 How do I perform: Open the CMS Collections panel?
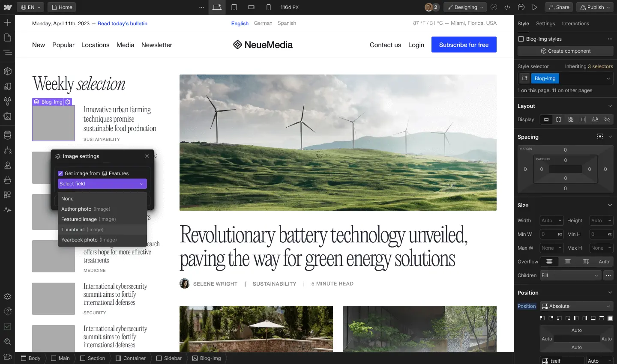click(x=8, y=135)
